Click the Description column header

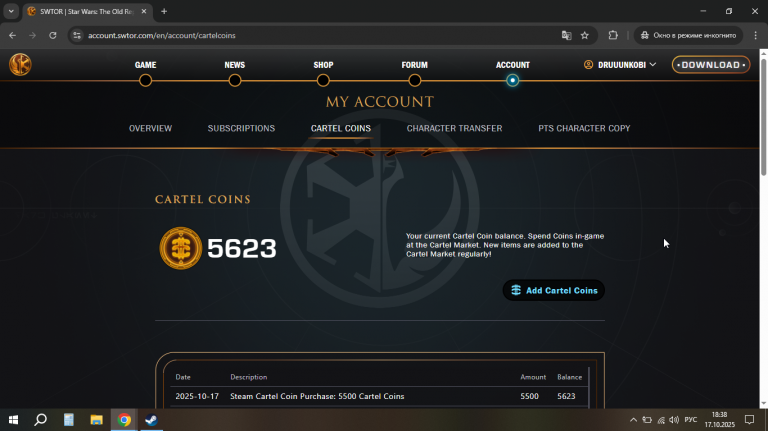pyautogui.click(x=248, y=377)
